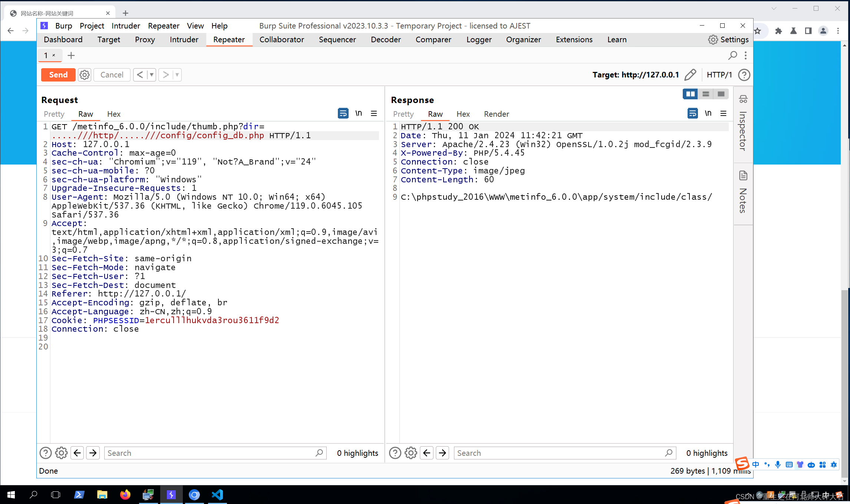Screen dimensions: 850x504
Task: Edit the target URL using pencil icon
Action: coord(690,75)
